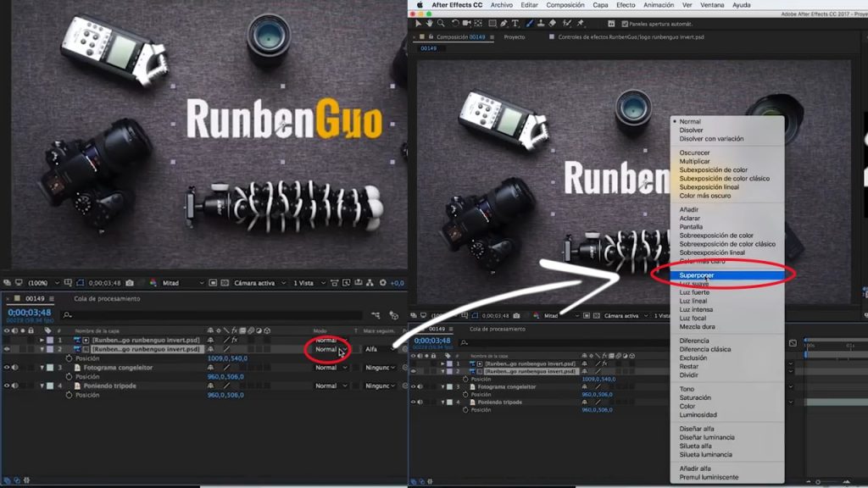Select the Type (T) tool
The image size is (868, 488).
pos(515,23)
